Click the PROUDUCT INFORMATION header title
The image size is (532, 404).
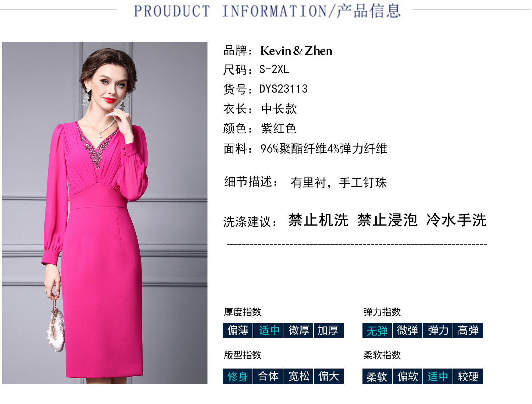267,11
